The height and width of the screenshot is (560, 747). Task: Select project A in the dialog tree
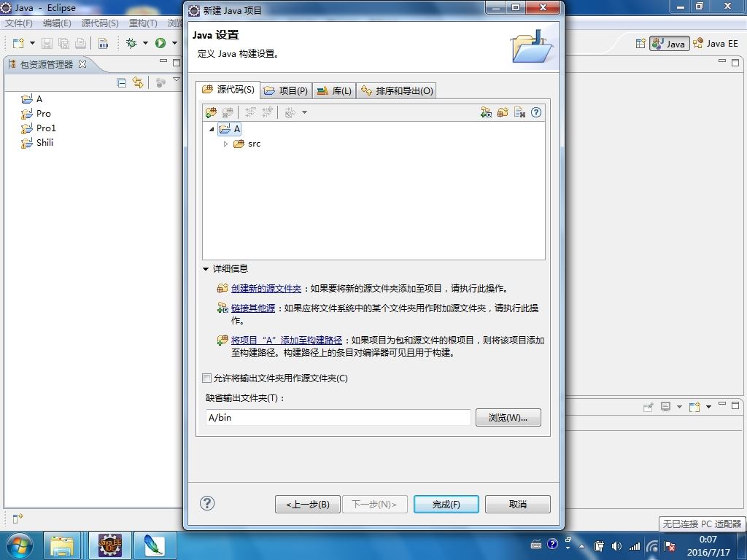pyautogui.click(x=230, y=129)
